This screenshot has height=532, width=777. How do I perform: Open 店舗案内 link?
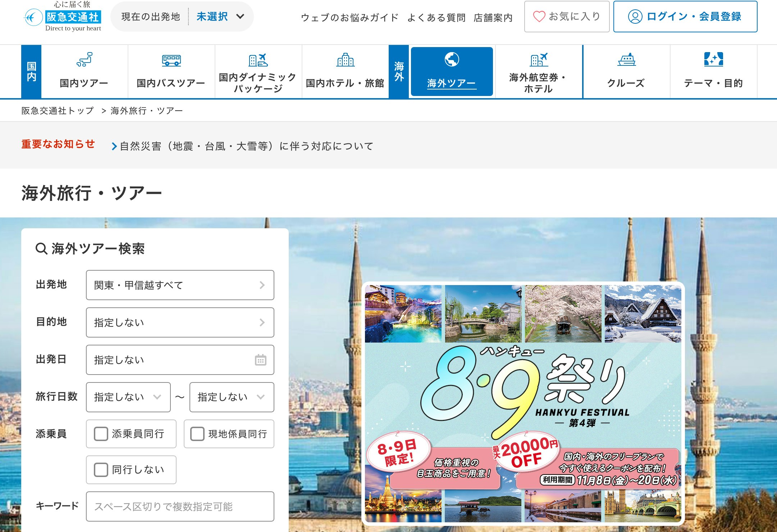point(493,17)
